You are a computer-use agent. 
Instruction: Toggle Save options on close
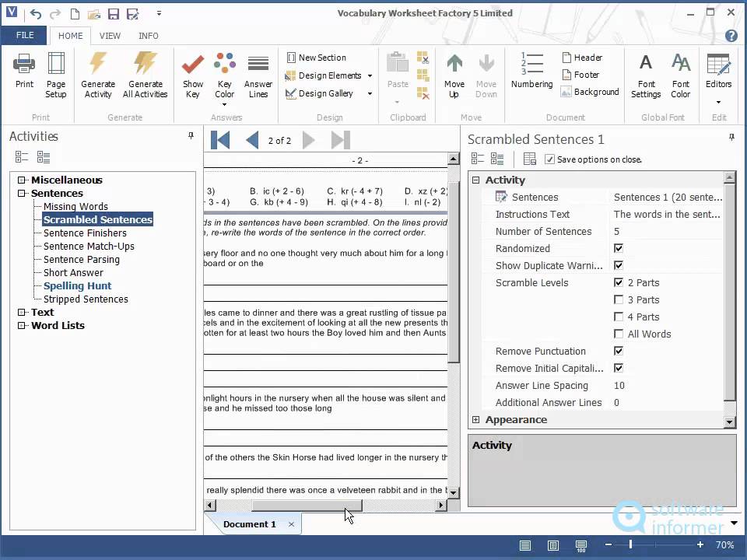(549, 159)
